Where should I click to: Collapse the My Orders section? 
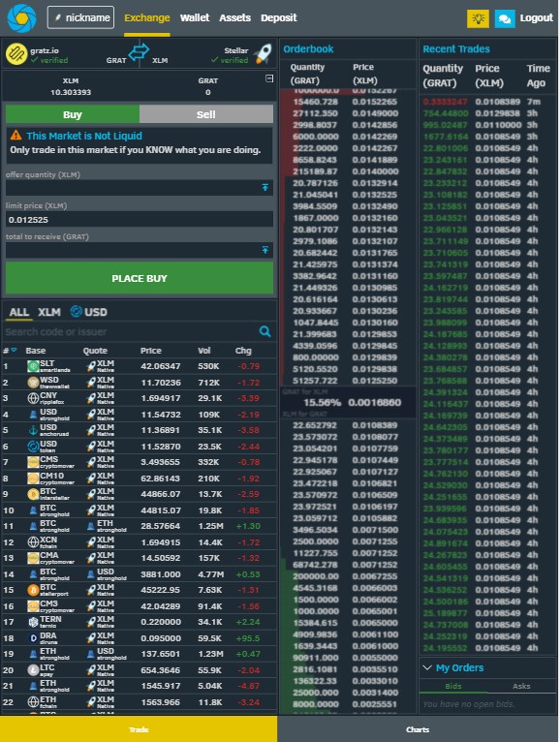coord(427,667)
